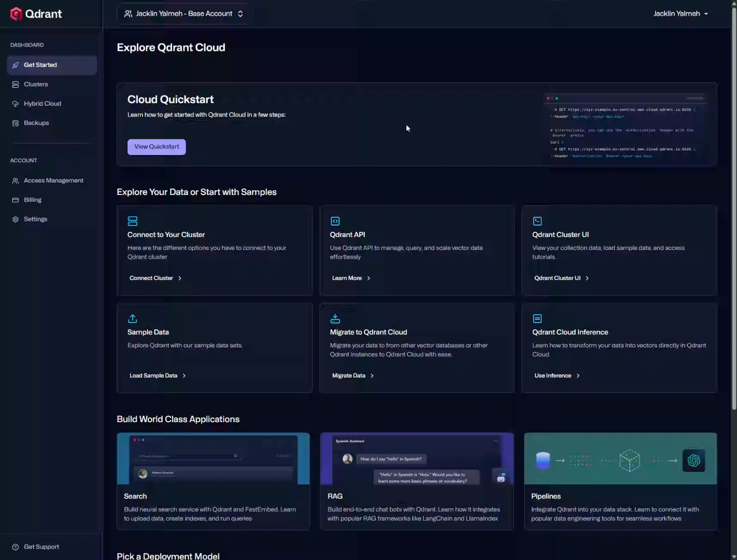Viewport: 737px width, 560px height.
Task: Click the Clusters sidebar icon
Action: coord(16,85)
